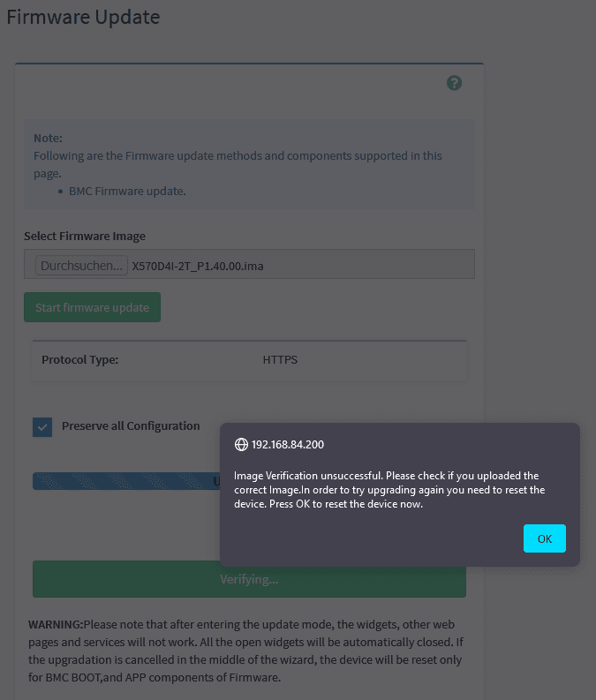Screen dimensions: 596x700
Task: Click the Start firmware update button
Action: point(92,308)
